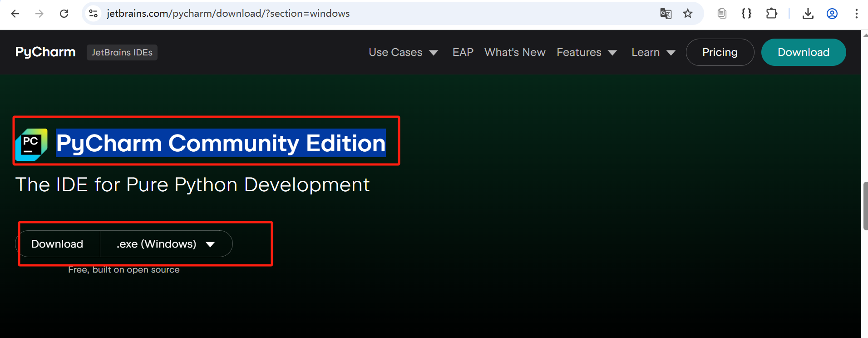Click the PyCharm PC logo icon

click(x=31, y=144)
